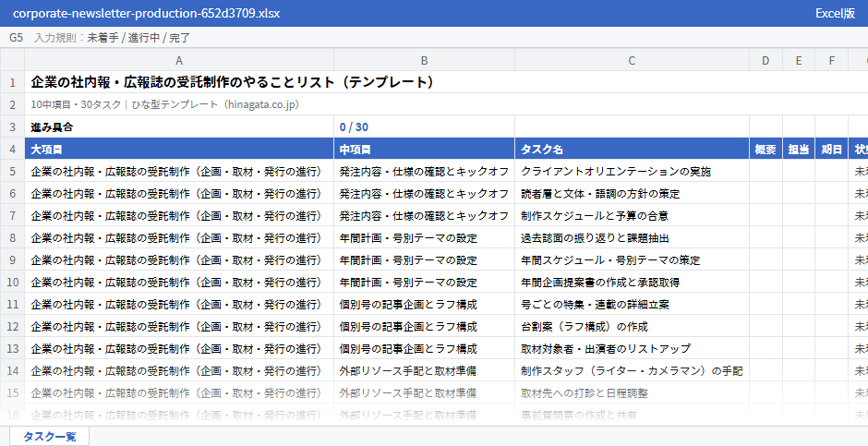Viewport: 868px width, 446px height.
Task: Select task 読者層と文体・語調の方針の策定
Action: tap(632, 193)
